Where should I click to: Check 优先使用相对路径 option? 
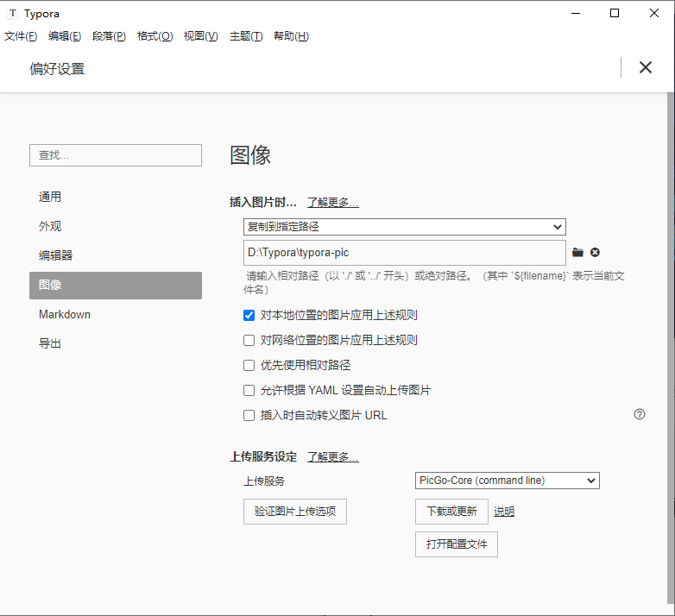tap(249, 365)
